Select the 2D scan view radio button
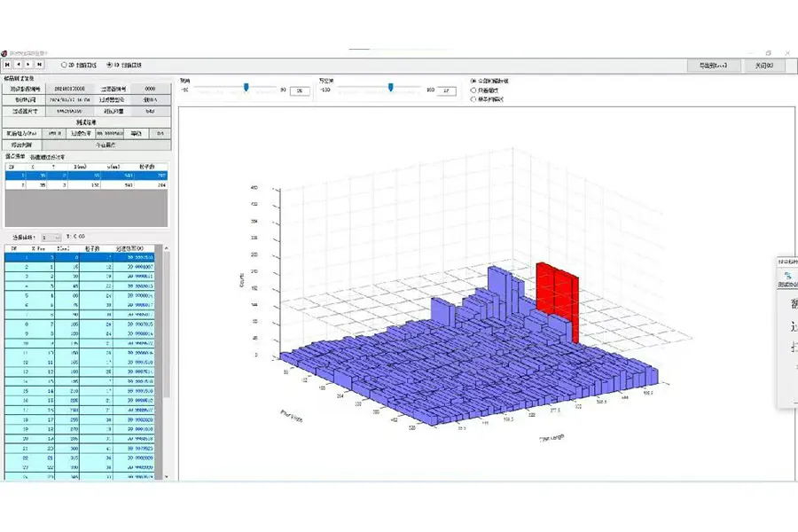 coord(64,65)
